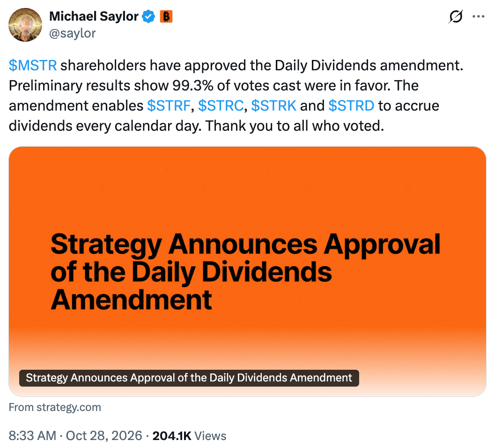Screen dimensions: 494x448
Task: Open the three-dot more options menu
Action: click(x=478, y=16)
